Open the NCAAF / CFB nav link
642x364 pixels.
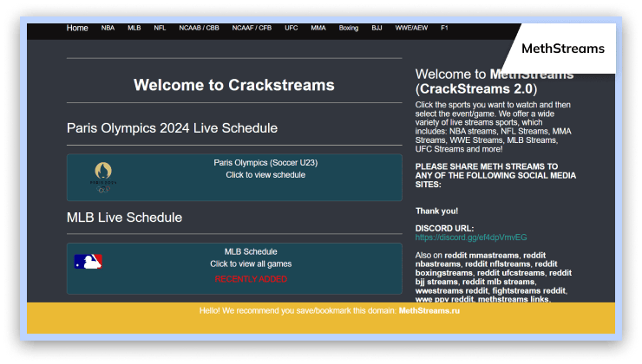(x=252, y=28)
